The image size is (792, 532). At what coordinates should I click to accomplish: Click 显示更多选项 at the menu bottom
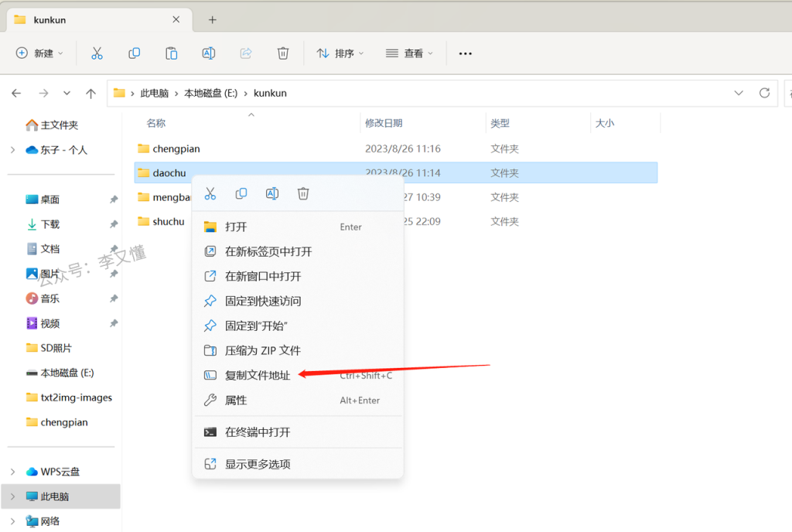click(x=258, y=464)
